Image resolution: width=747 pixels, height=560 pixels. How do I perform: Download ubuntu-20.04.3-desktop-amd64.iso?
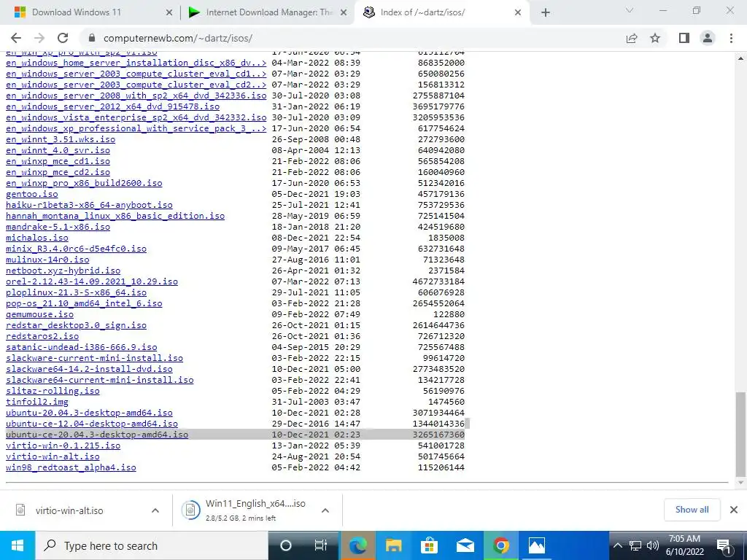click(89, 413)
